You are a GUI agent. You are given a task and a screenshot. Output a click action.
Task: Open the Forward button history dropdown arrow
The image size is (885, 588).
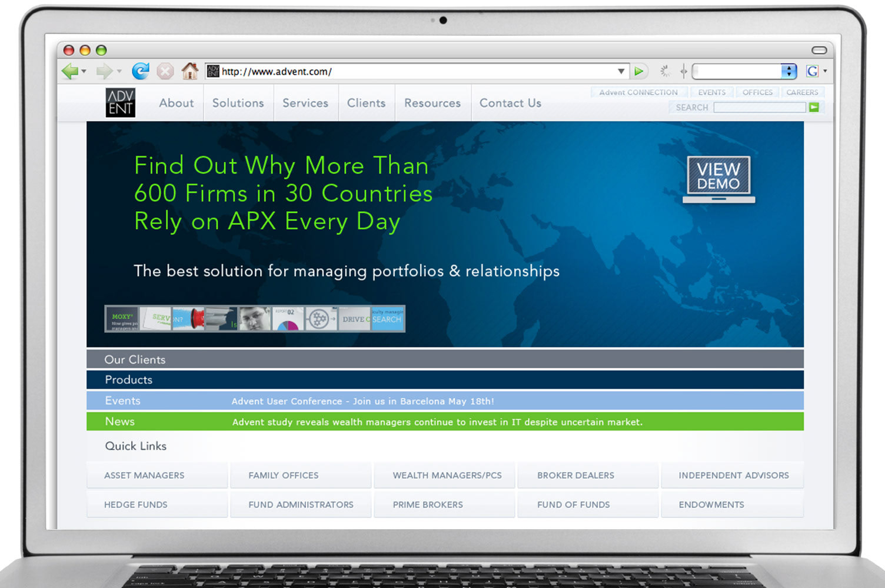[x=119, y=72]
